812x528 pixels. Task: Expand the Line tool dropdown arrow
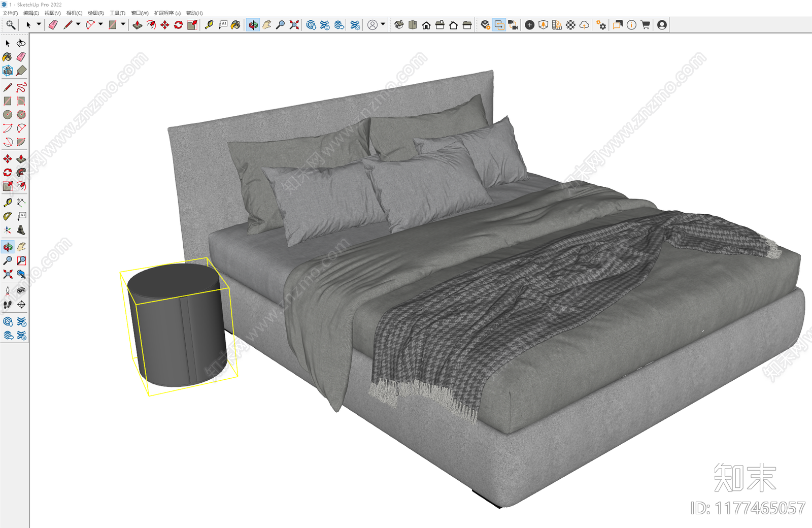78,24
